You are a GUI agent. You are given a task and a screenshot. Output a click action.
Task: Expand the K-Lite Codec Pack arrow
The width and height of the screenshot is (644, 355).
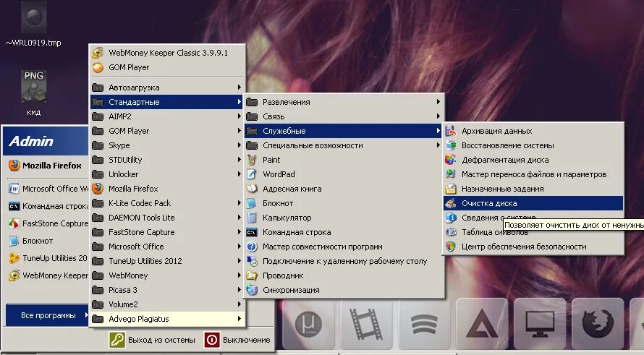point(239,203)
